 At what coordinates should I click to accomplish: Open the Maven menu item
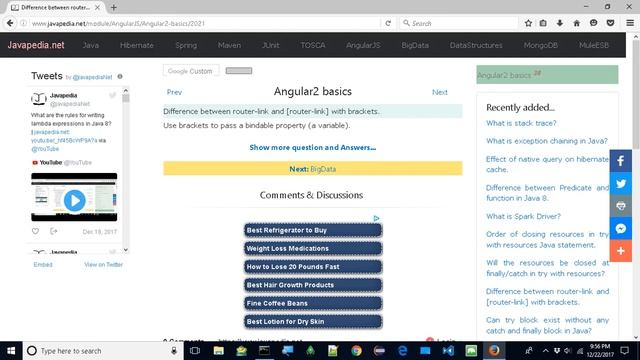tap(229, 45)
